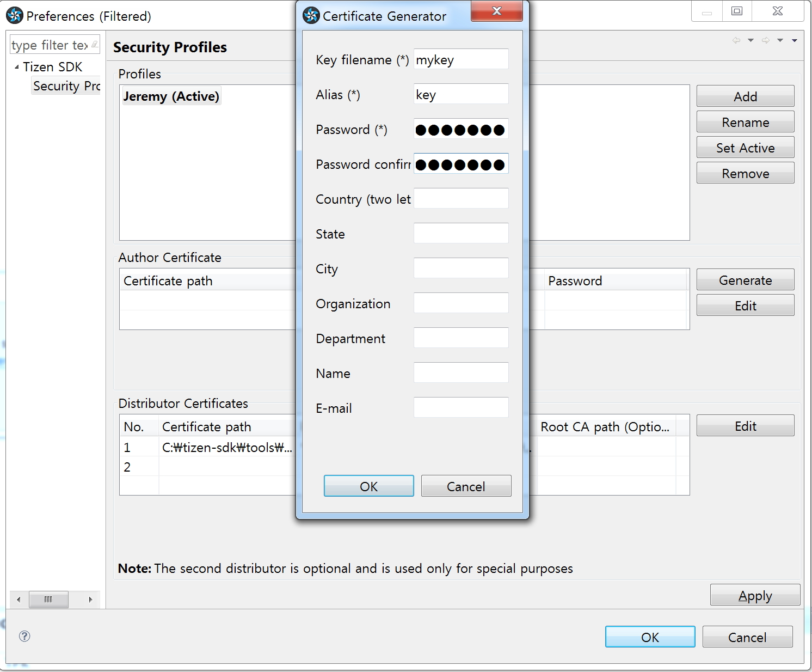Click Edit button for Author Certificate
The height and width of the screenshot is (672, 812).
(745, 306)
